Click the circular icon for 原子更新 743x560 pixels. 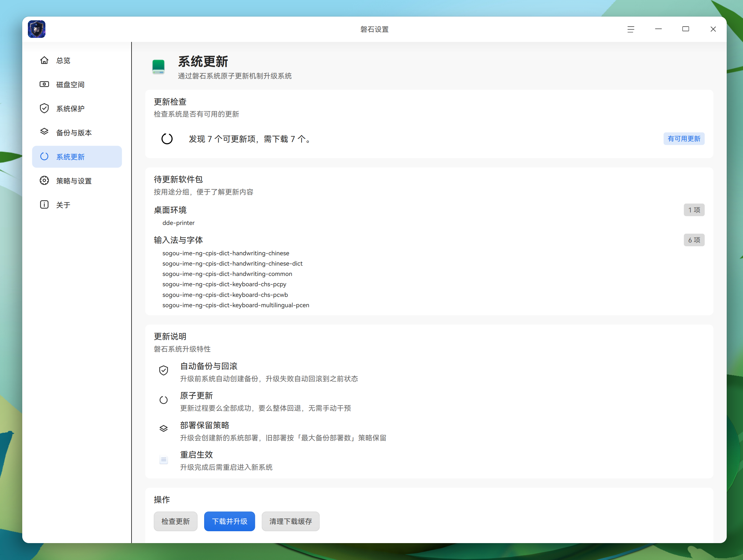click(x=163, y=400)
